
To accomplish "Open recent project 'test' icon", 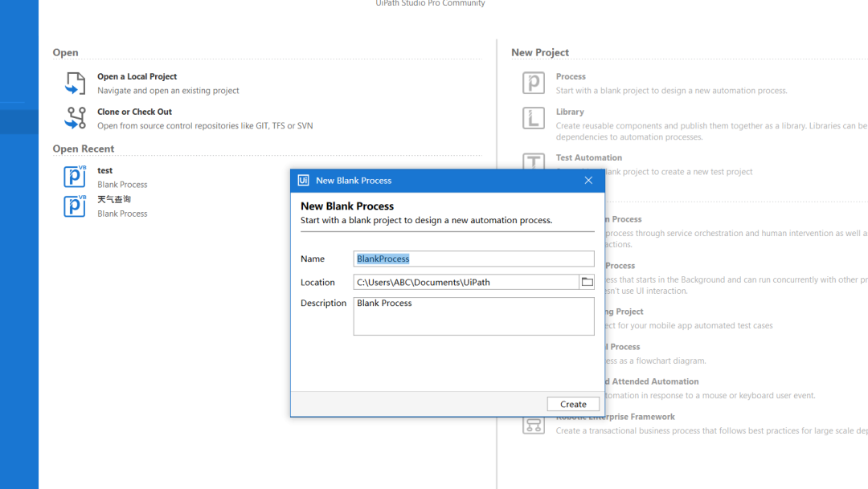I will click(x=75, y=177).
